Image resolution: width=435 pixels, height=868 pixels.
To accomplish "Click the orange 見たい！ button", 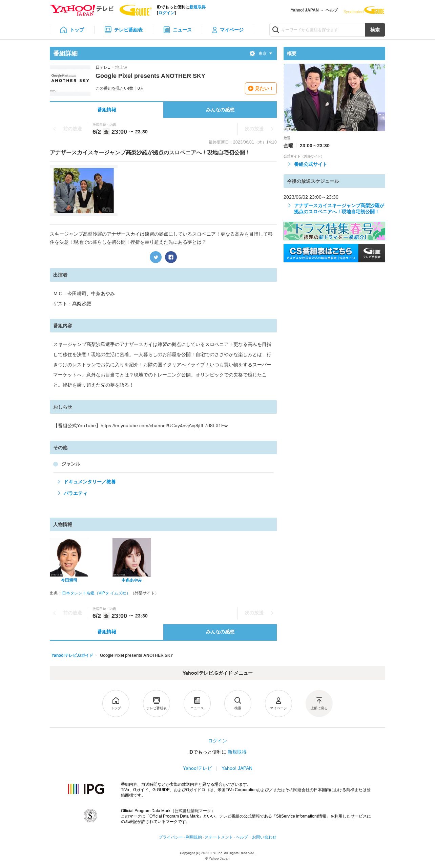I will pos(261,88).
